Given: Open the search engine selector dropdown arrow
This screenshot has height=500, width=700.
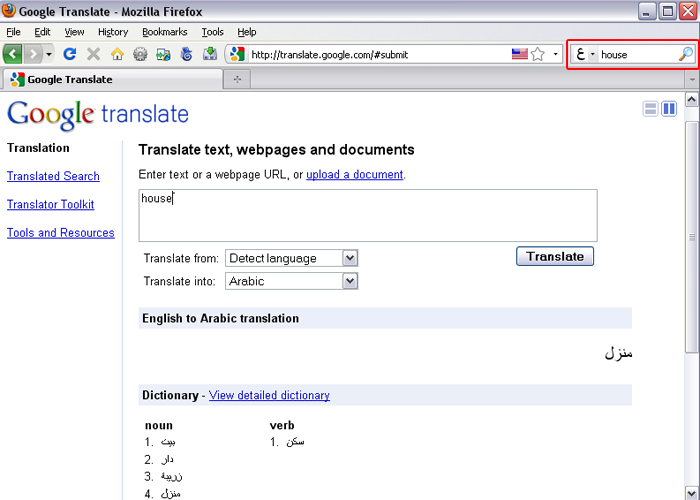Looking at the screenshot, I should (x=592, y=54).
